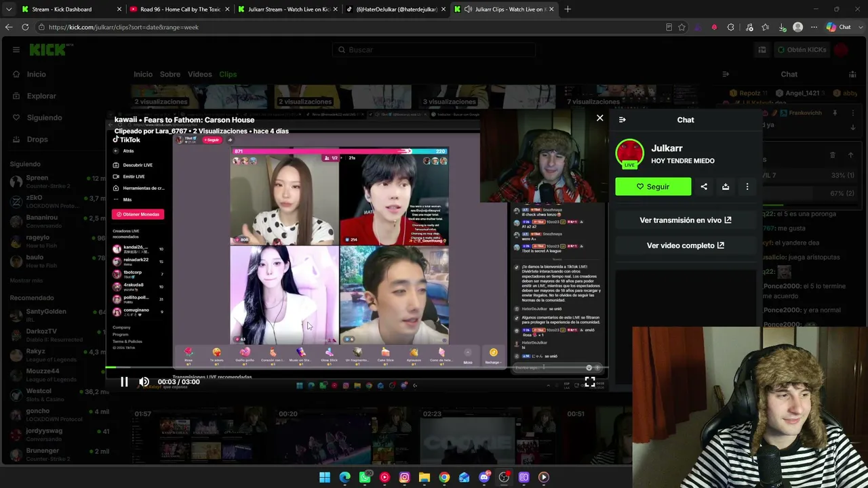868x488 pixels.
Task: Open 'Ver transmisión en vivo' link
Action: pos(686,220)
